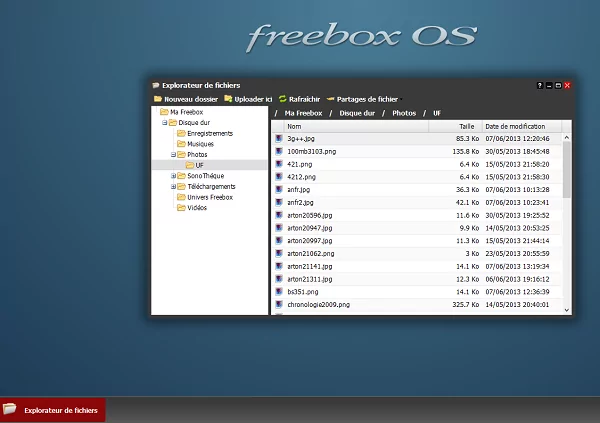Sort files by the Taille column header

pyautogui.click(x=466, y=127)
